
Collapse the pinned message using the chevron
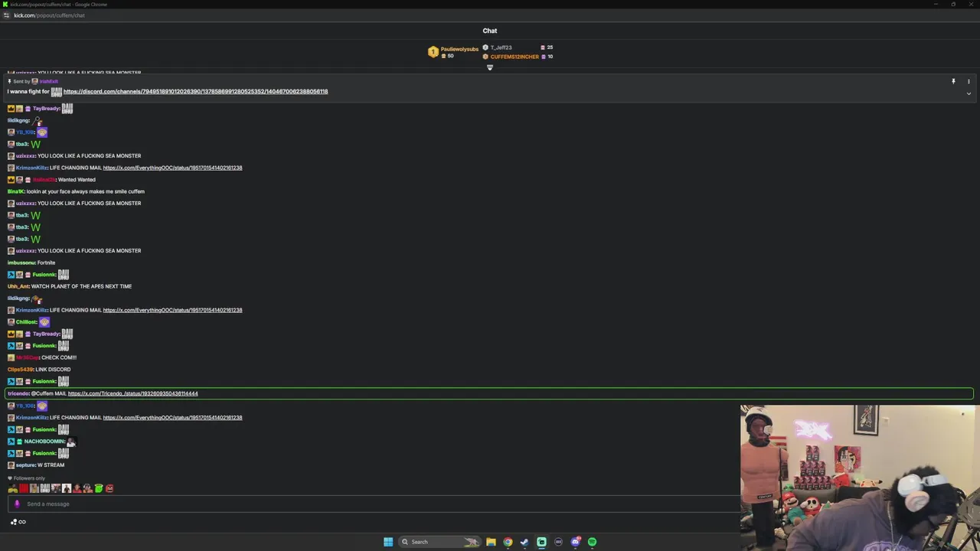(969, 93)
